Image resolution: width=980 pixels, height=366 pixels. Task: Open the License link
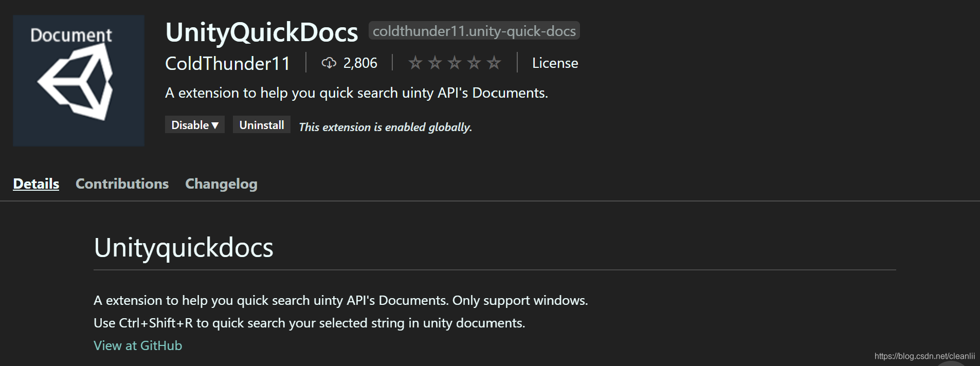point(555,63)
